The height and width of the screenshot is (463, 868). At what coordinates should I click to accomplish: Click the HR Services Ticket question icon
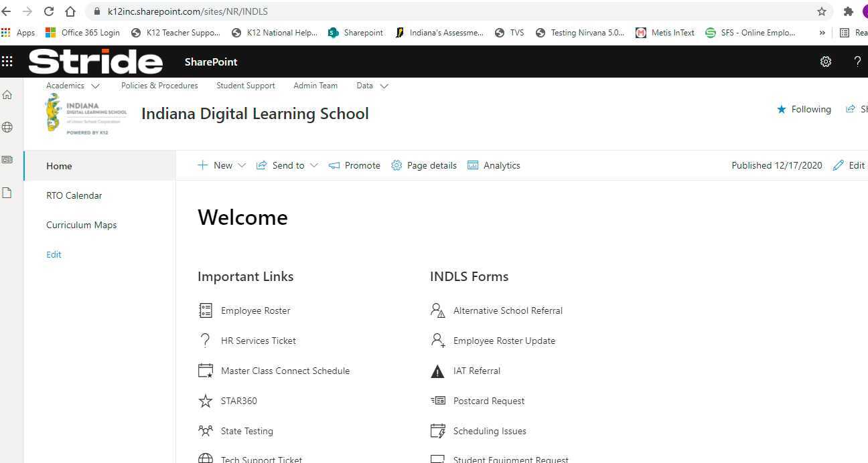point(206,341)
